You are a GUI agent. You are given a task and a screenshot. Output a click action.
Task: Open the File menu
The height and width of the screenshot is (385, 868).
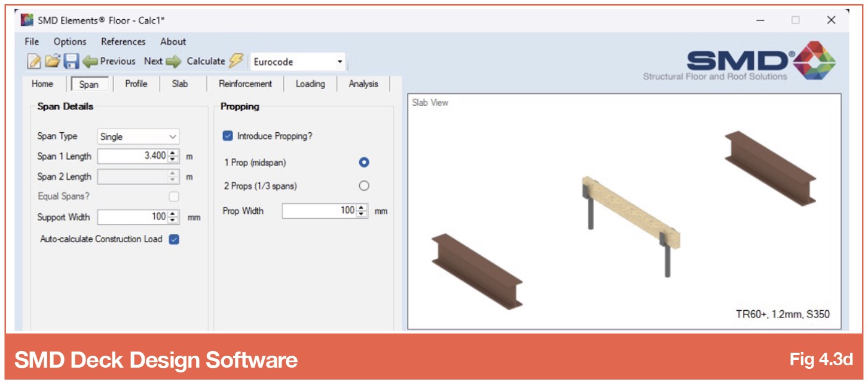pos(32,41)
